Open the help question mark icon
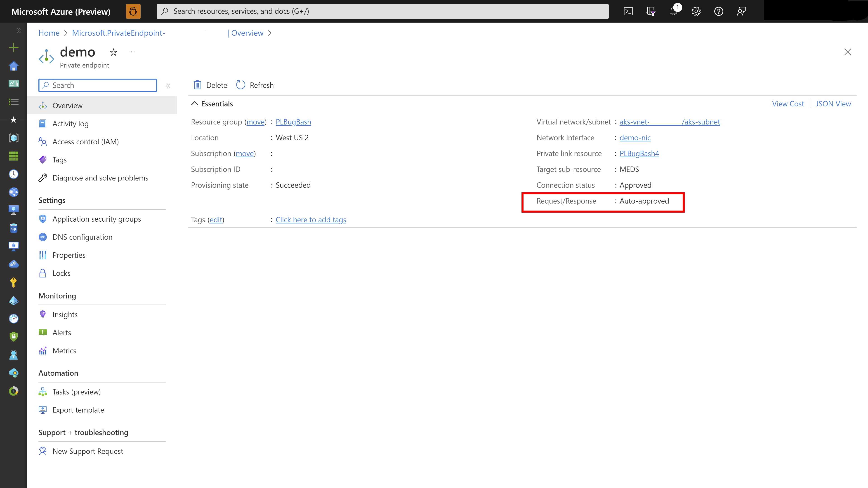This screenshot has width=868, height=488. click(x=718, y=11)
